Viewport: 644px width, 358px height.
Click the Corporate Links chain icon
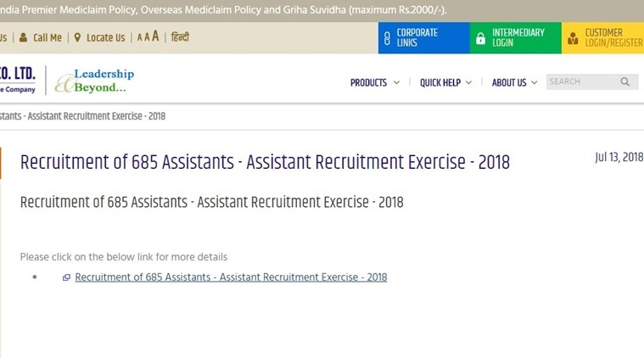(387, 38)
